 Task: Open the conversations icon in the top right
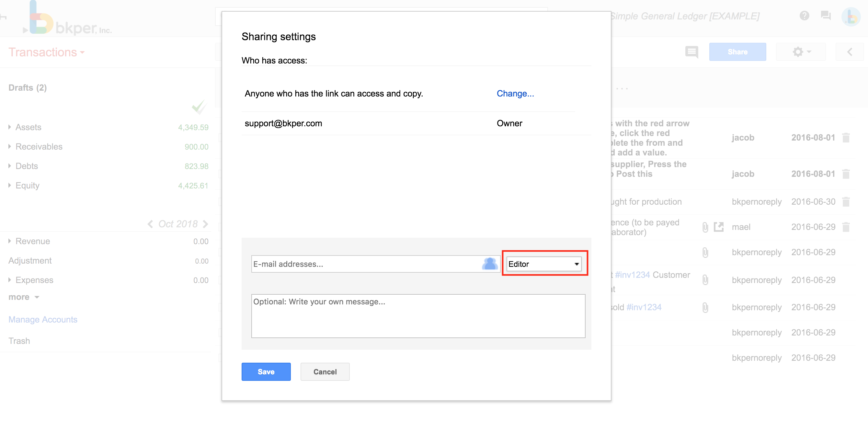(826, 16)
